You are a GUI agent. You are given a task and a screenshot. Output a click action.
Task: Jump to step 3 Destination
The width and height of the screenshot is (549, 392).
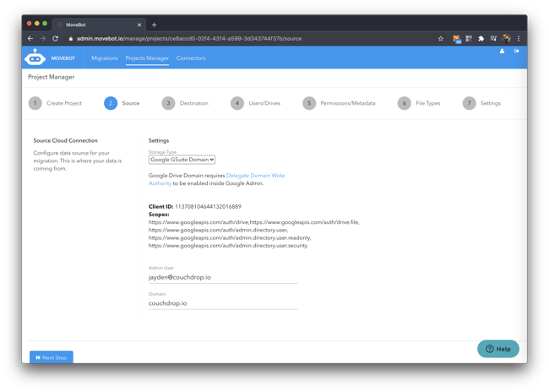pyautogui.click(x=184, y=103)
